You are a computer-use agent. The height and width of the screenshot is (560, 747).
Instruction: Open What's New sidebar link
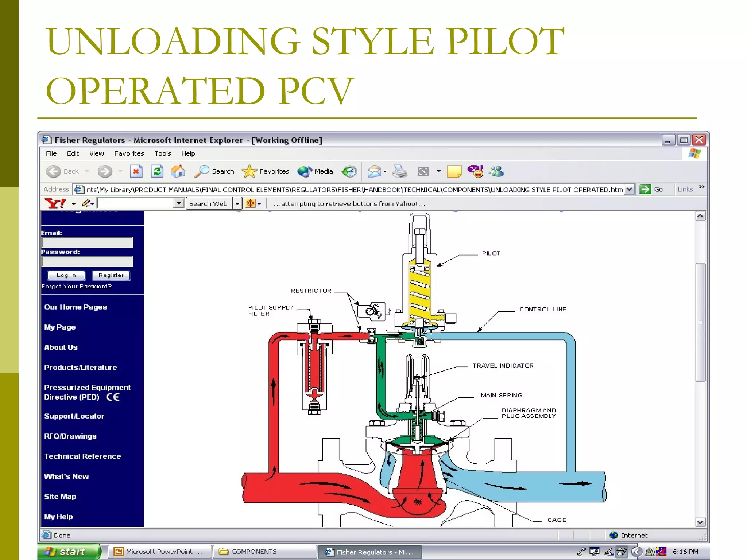click(x=66, y=476)
